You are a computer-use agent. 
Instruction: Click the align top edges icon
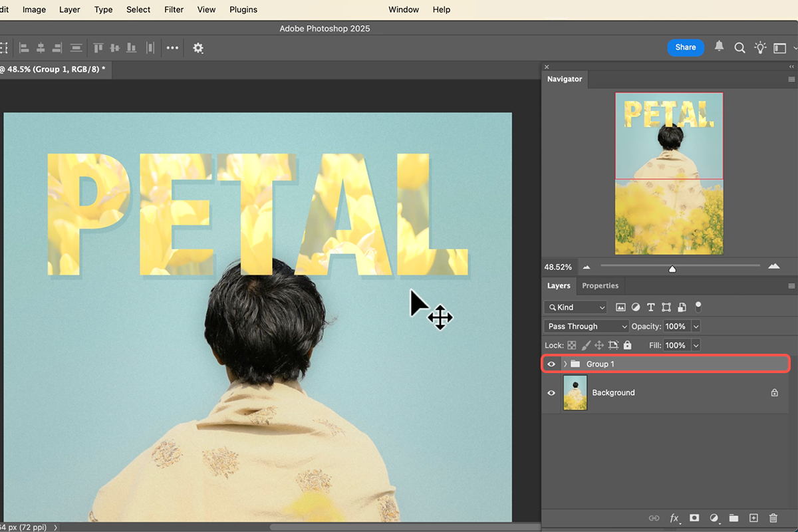point(98,48)
